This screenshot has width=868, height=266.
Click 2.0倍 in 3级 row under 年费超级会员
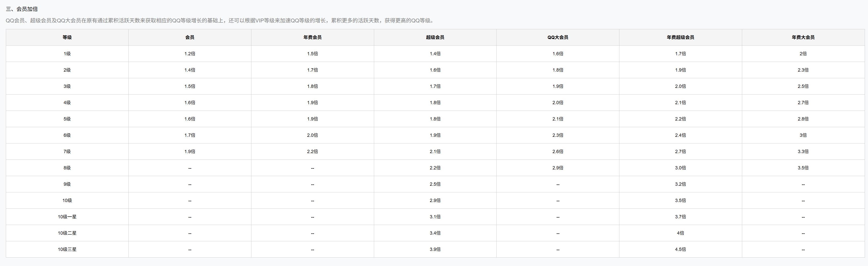pyautogui.click(x=680, y=86)
